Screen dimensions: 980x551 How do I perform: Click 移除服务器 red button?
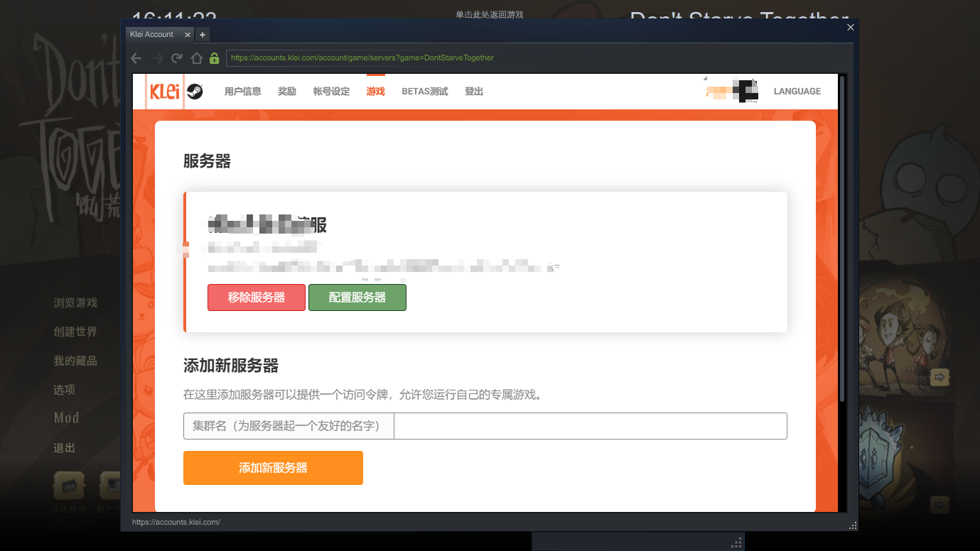click(257, 298)
